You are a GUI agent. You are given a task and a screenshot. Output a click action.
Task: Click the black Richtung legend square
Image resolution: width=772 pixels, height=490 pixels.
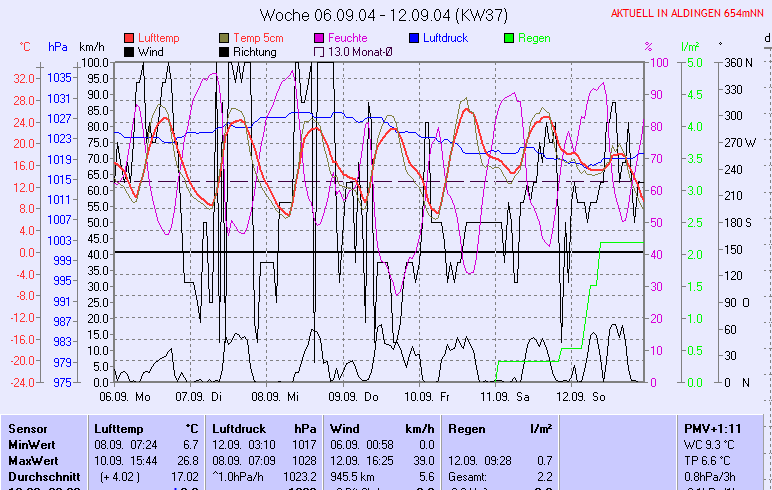(225, 51)
